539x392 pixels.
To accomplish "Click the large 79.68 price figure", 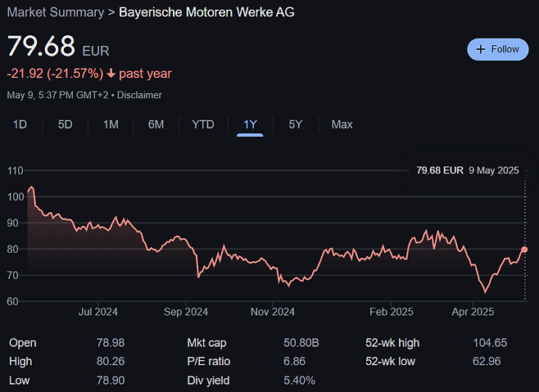I will pos(41,46).
